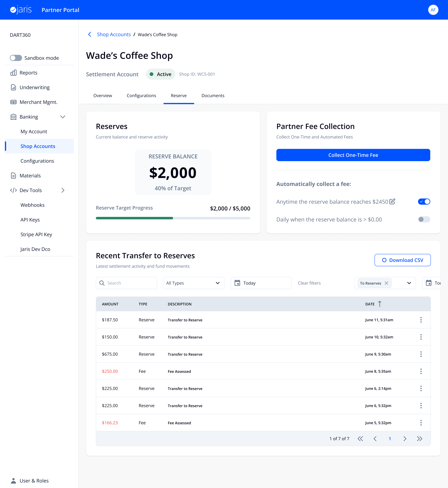Click the Reserve Target Progress bar
448x488 pixels.
173,218
